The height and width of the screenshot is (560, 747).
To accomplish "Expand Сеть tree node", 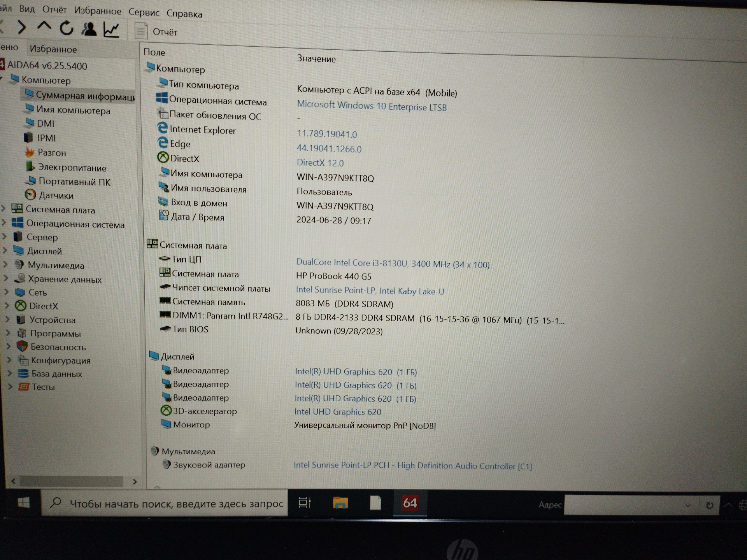I will click(7, 292).
